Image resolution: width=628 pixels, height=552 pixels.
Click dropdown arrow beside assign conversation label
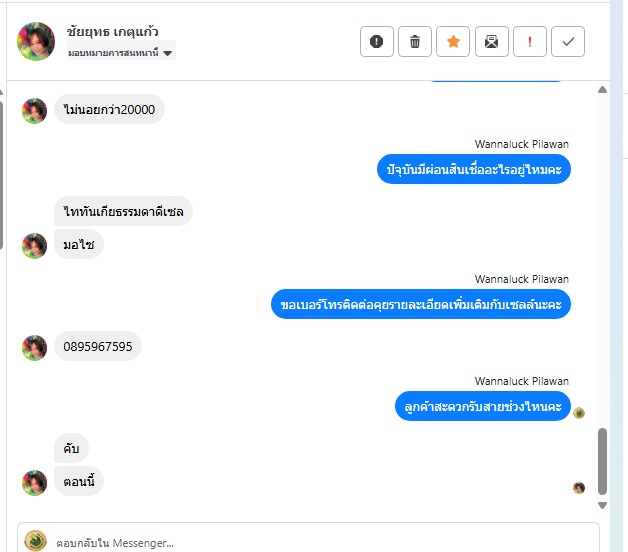[x=167, y=53]
